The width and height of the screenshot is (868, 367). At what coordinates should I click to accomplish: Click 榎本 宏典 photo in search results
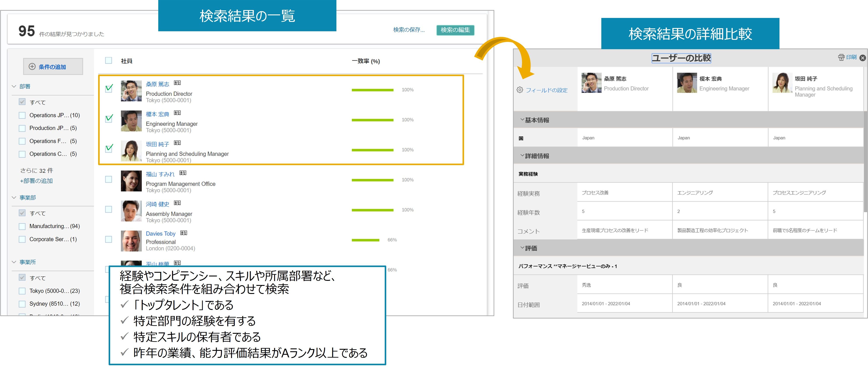coord(131,121)
